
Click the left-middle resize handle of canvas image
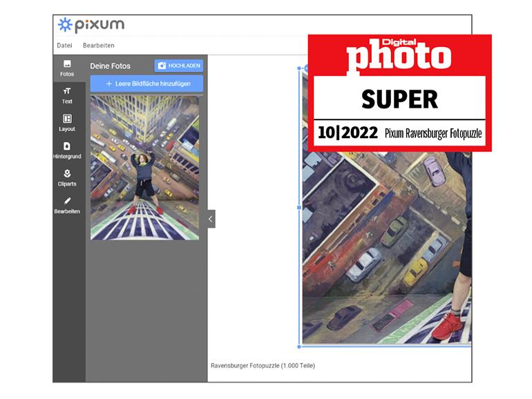click(299, 208)
